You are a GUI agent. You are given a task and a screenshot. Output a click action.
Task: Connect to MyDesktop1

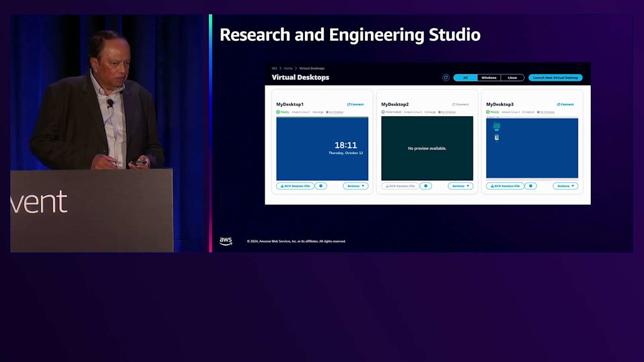[355, 105]
